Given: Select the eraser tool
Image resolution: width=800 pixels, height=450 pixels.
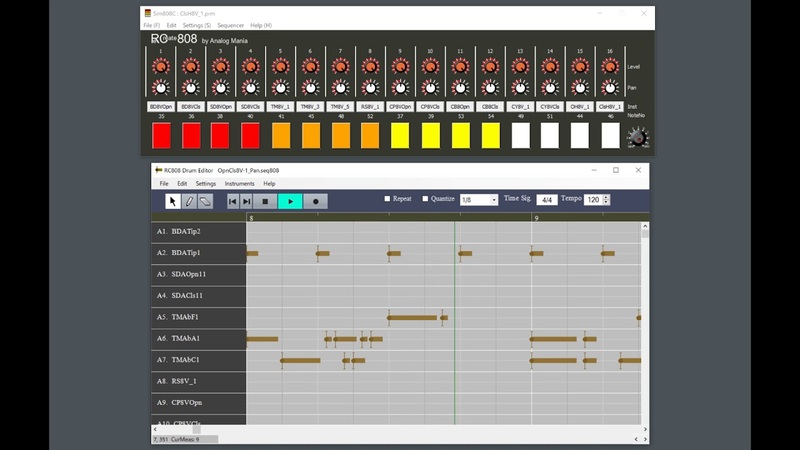Looking at the screenshot, I should click(x=205, y=201).
